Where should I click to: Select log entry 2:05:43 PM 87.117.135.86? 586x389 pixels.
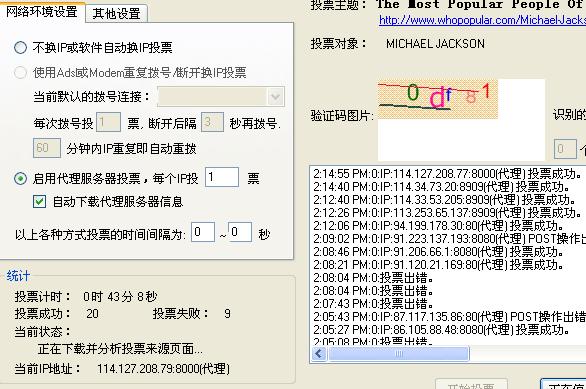click(x=450, y=317)
